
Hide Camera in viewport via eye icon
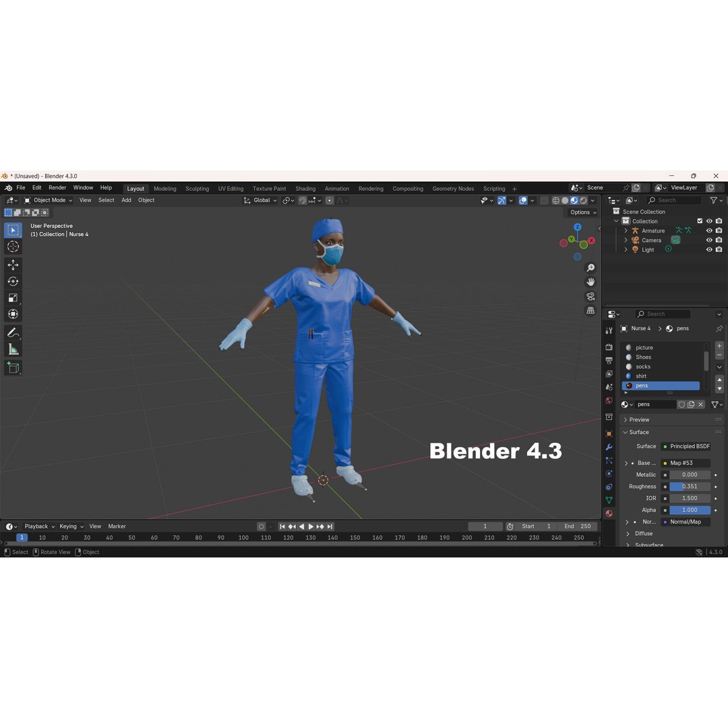(709, 240)
